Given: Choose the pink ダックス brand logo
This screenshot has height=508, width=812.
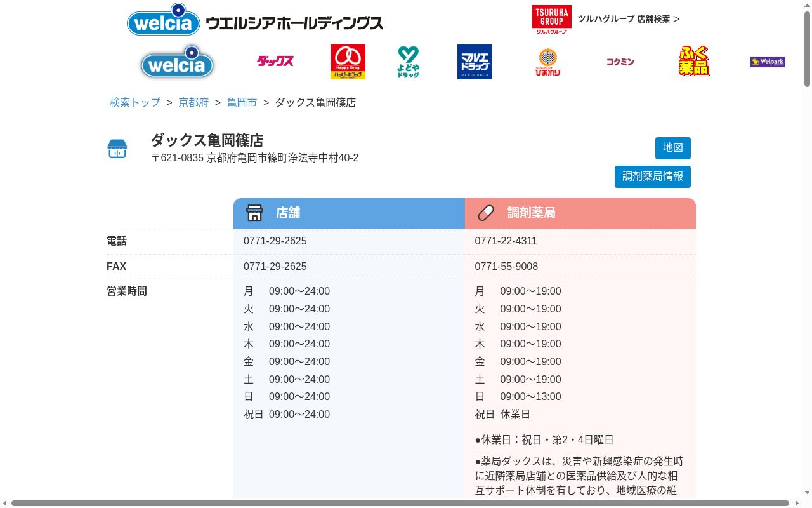Looking at the screenshot, I should coord(275,62).
